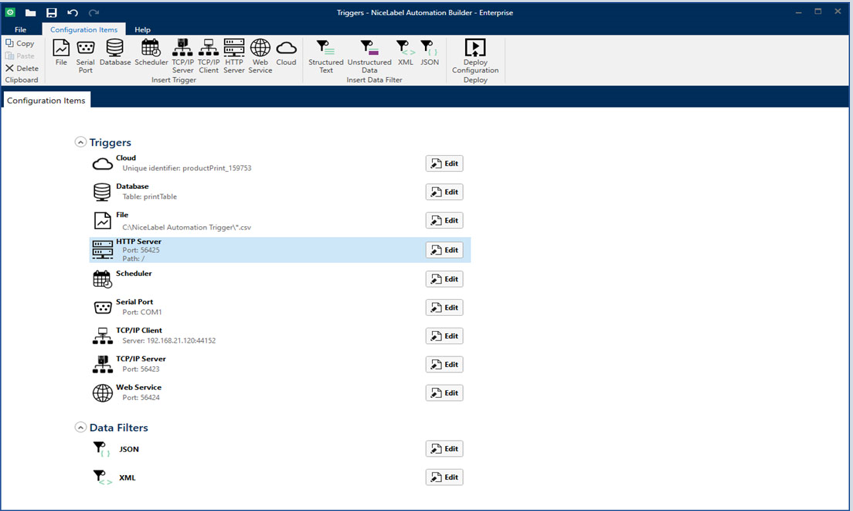853x511 pixels.
Task: Insert an Unstructured Data filter
Action: click(x=369, y=56)
